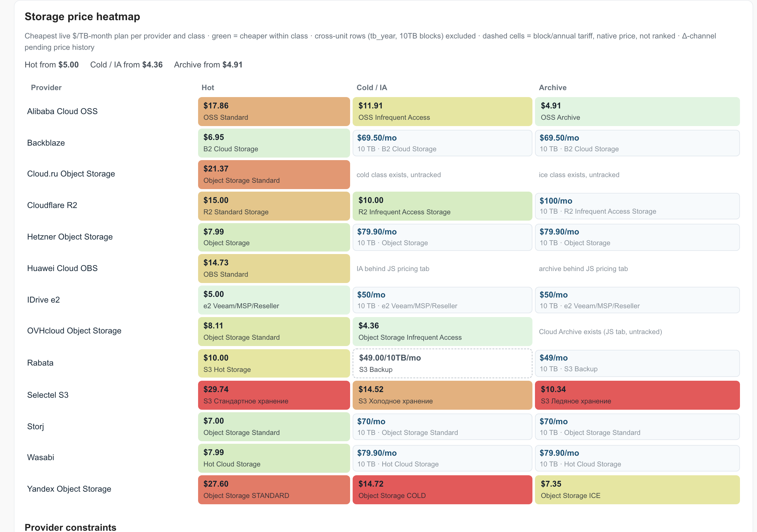Screen dimensions: 757x532
Task: Select OVHcloud $4.36 Infrequent Access cell
Action: click(x=442, y=331)
